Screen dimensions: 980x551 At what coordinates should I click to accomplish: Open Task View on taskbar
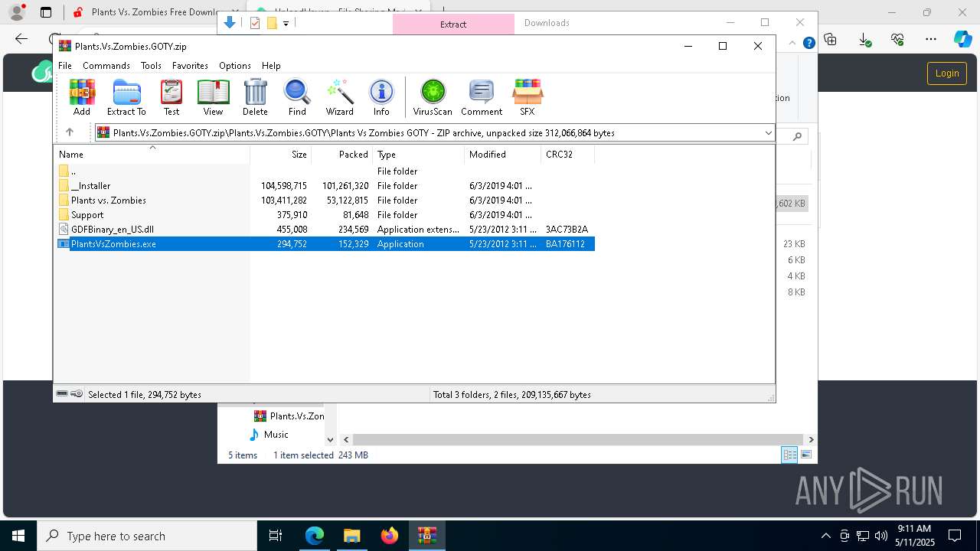point(276,536)
